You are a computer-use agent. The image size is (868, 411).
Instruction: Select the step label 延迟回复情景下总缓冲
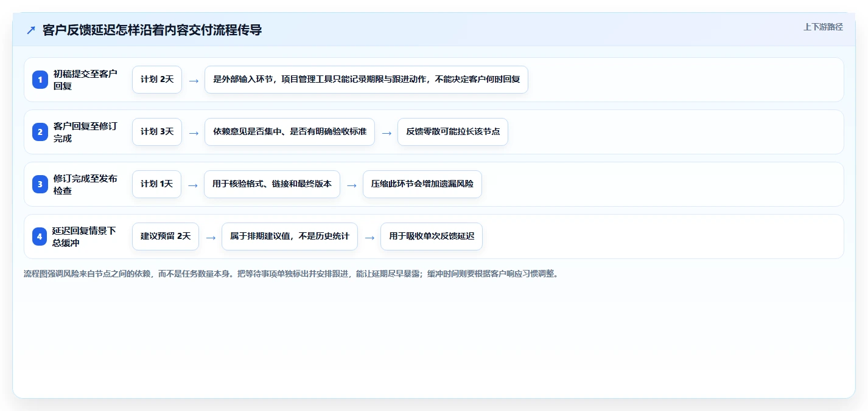(x=84, y=237)
